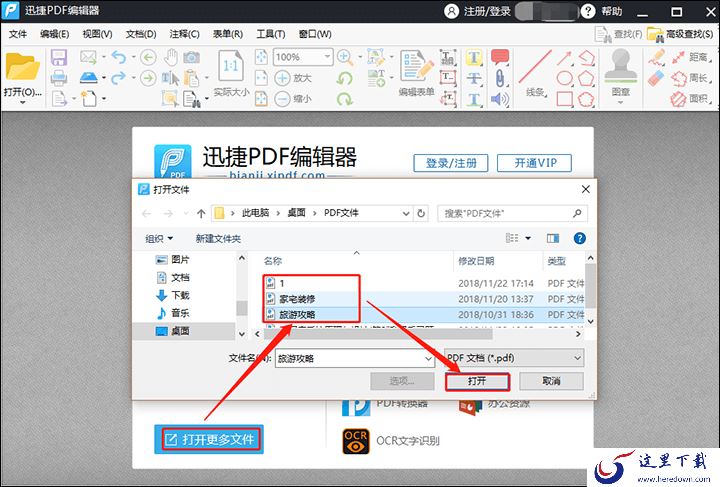Click the Zoom Out minus icon
This screenshot has height=487, width=720.
point(282,98)
